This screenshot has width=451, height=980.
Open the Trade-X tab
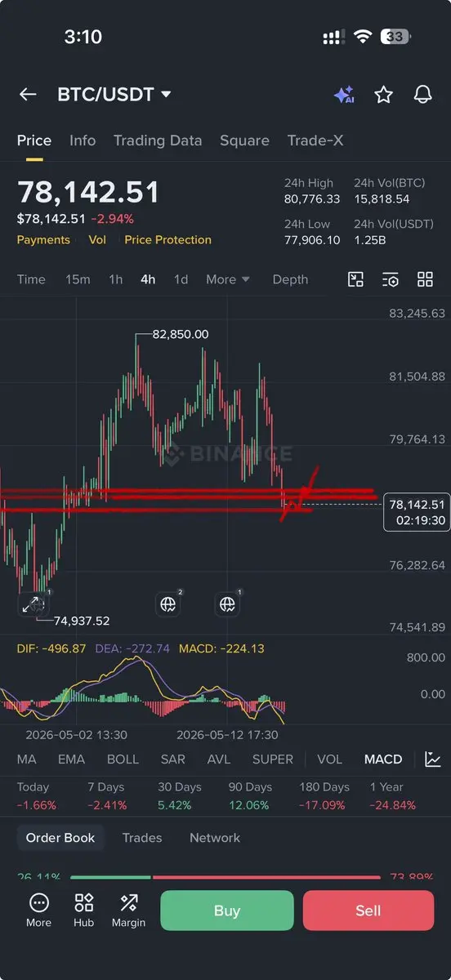[315, 140]
